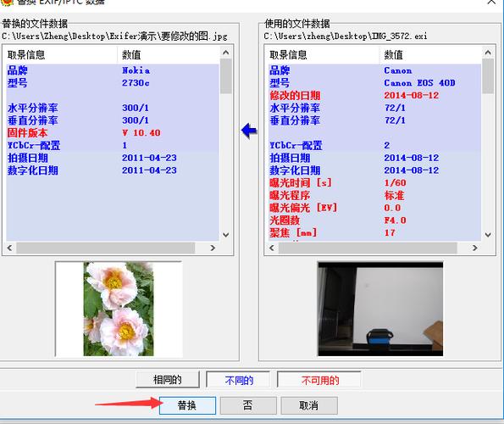The height and width of the screenshot is (424, 504).
Task: Select right YCbCr-配置 row with value 2
Action: coord(374,145)
